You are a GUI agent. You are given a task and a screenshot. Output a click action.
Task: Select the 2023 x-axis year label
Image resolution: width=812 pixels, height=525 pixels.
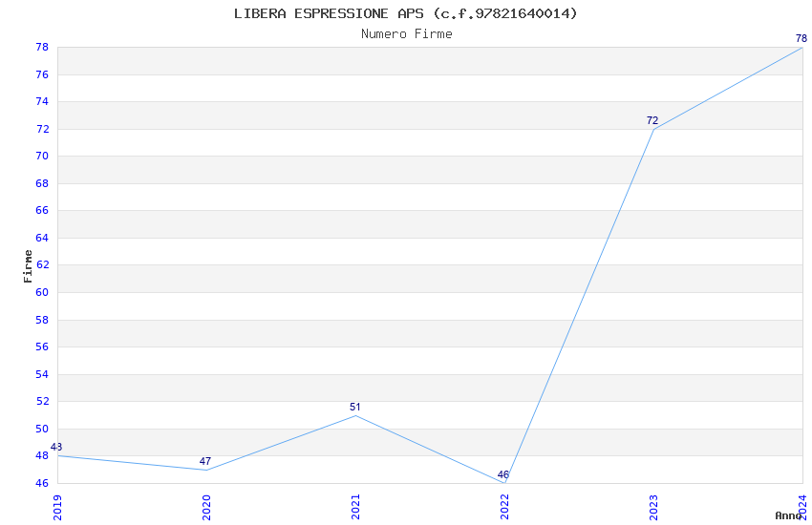653,508
